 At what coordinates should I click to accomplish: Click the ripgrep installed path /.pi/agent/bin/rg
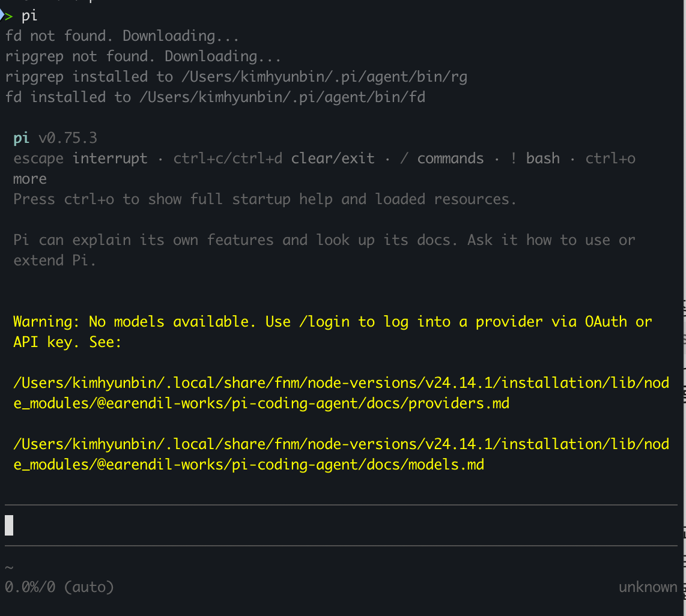[324, 77]
